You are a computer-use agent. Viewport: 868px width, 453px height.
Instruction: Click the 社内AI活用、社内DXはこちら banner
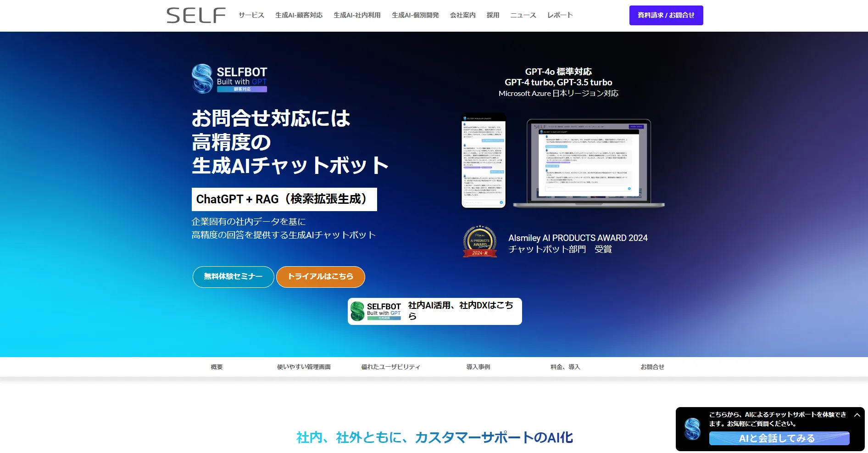pyautogui.click(x=434, y=311)
